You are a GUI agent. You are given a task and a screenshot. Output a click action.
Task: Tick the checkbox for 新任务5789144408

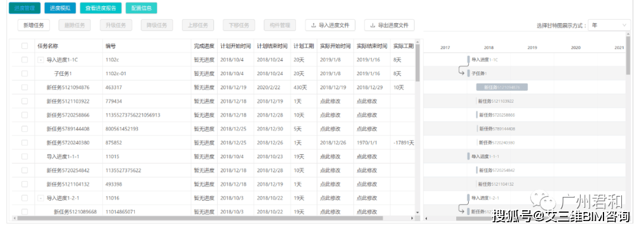pyautogui.click(x=24, y=129)
